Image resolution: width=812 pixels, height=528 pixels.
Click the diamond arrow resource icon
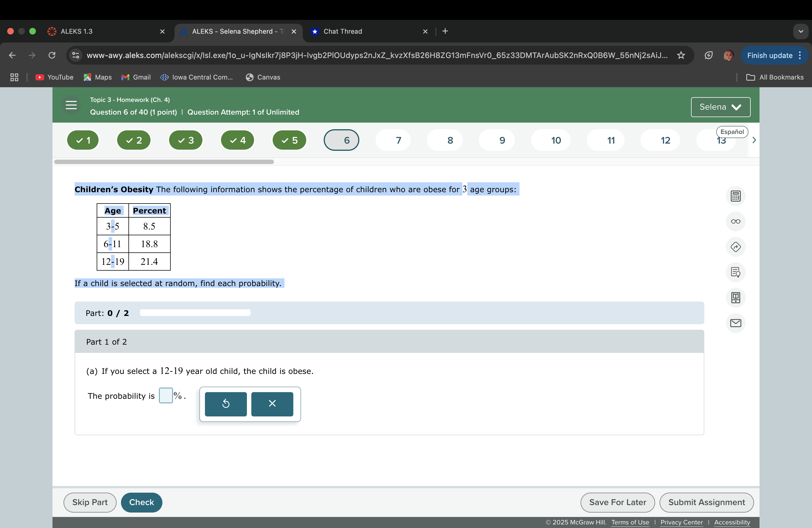click(735, 247)
